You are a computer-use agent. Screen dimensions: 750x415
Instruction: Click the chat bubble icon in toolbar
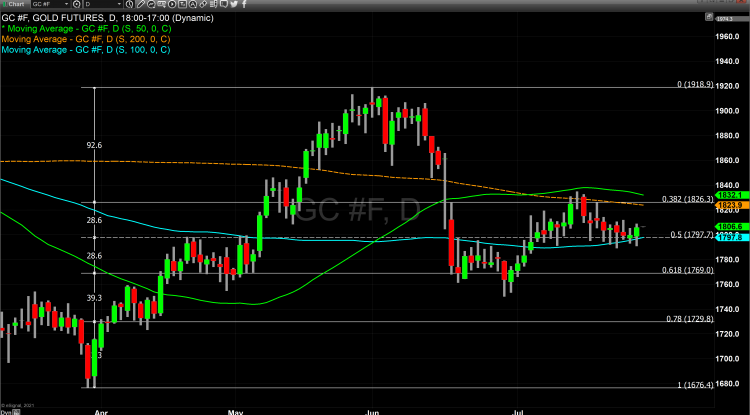pyautogui.click(x=223, y=5)
